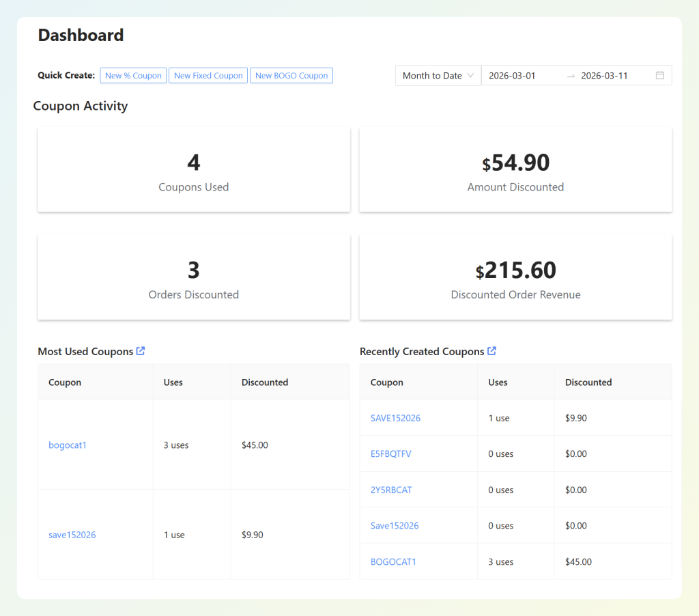
Task: Create a New BOGO Coupon
Action: click(291, 75)
